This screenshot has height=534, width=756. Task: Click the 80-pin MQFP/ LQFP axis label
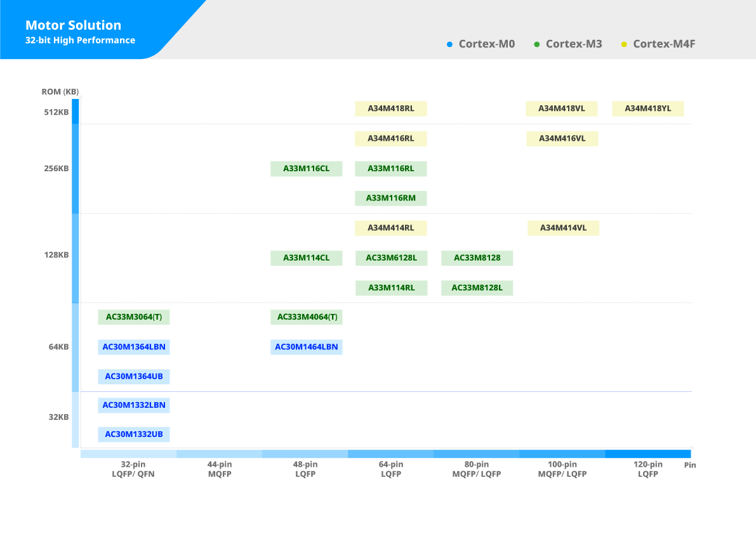pyautogui.click(x=477, y=469)
